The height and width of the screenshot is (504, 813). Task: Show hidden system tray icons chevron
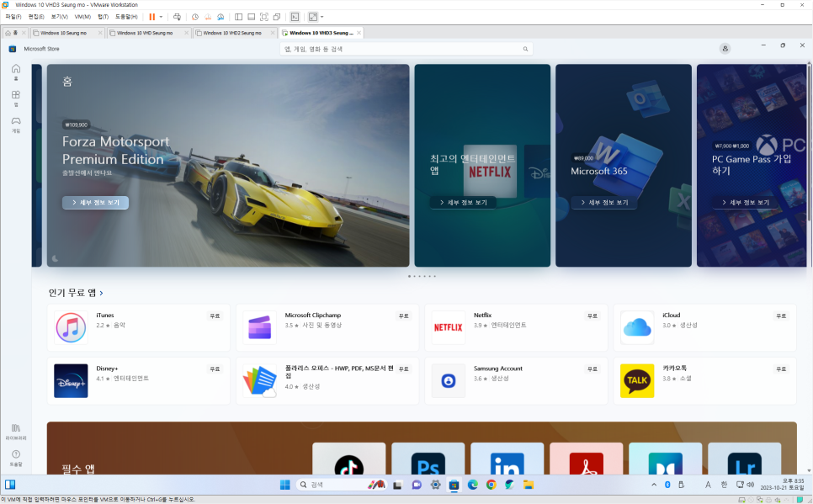(x=654, y=485)
